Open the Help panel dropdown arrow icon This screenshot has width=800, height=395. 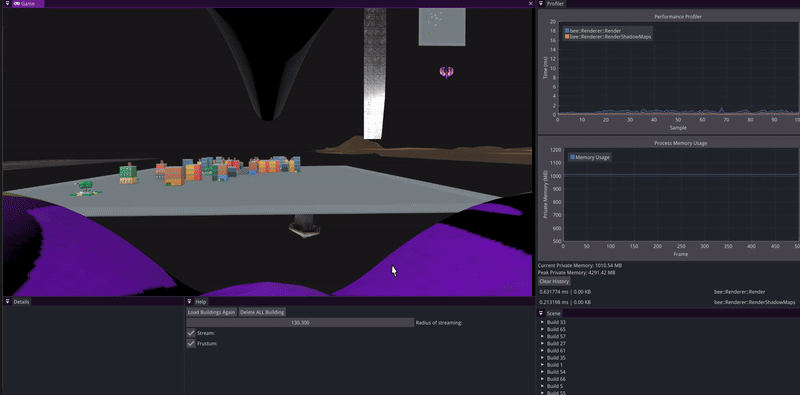pyautogui.click(x=189, y=302)
